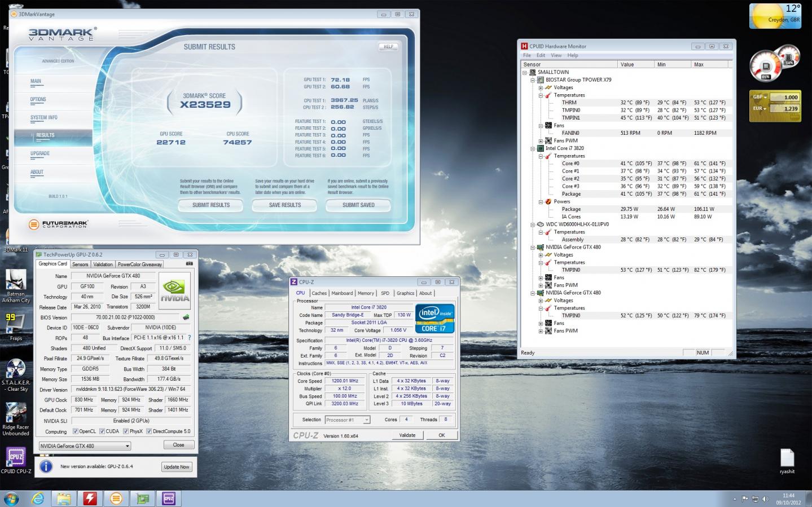Open Internet Explorer from the taskbar
The width and height of the screenshot is (812, 507).
coord(38,499)
